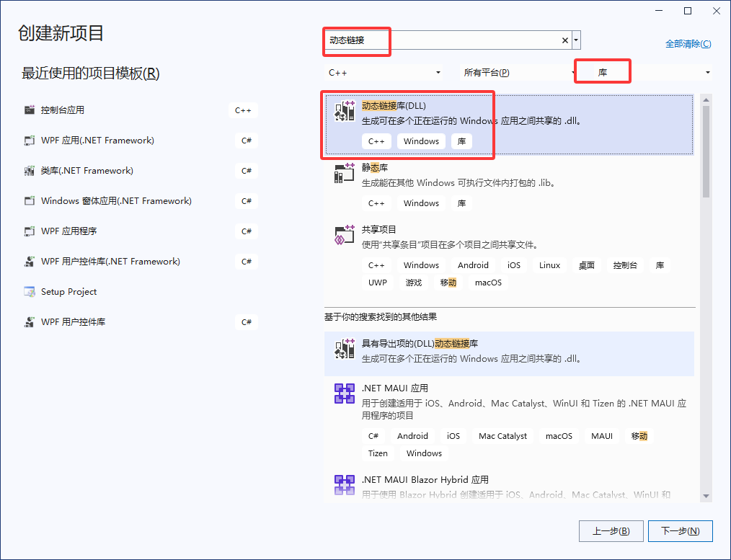Select the 动态链接库(DLL) template title

click(x=394, y=106)
